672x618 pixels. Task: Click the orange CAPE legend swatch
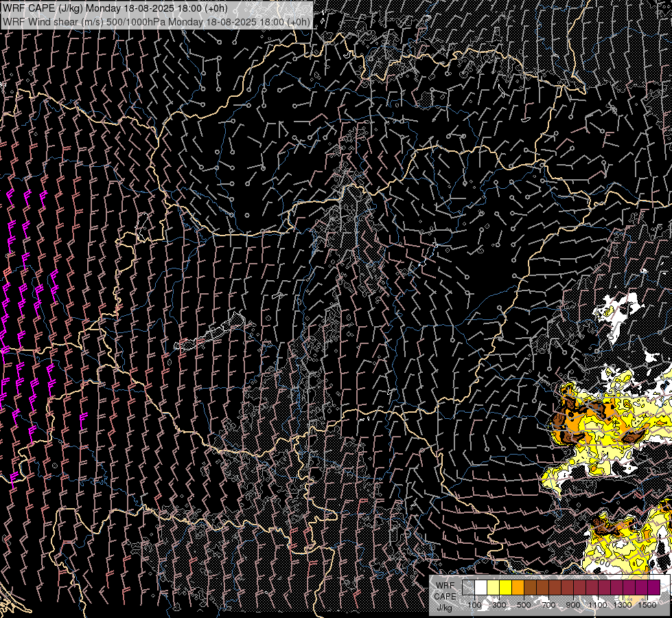[x=518, y=588]
